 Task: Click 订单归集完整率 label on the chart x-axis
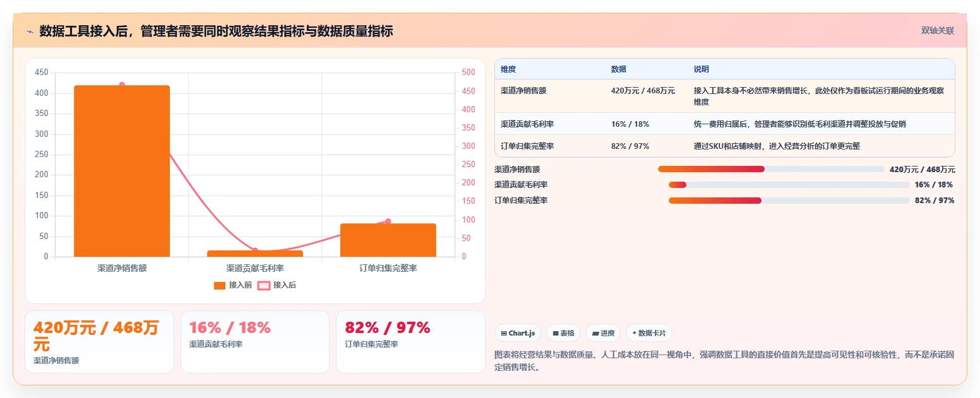[x=388, y=268]
